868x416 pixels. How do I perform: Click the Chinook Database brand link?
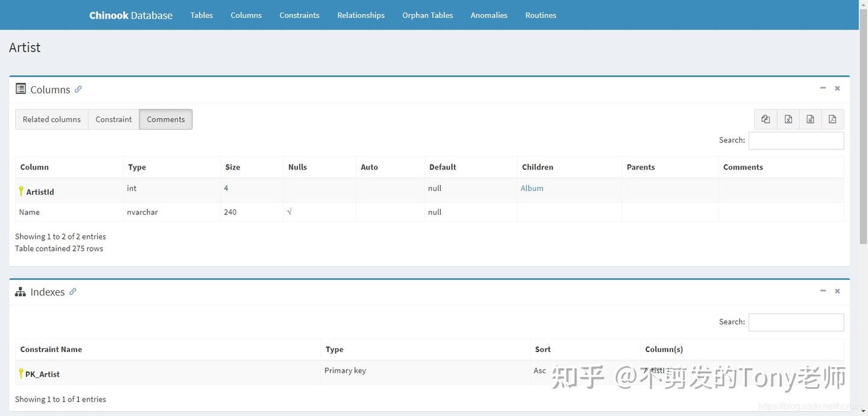coord(130,15)
